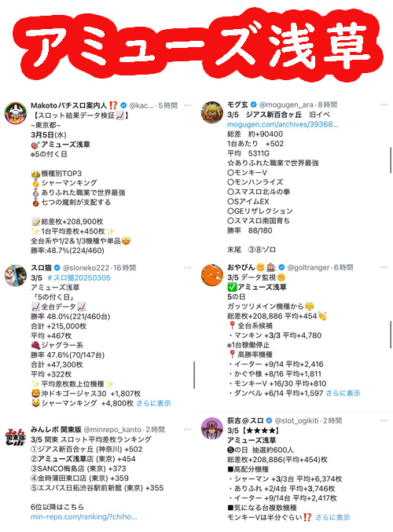
Task: Click verified badge next to モグ玄
Action: [254, 105]
